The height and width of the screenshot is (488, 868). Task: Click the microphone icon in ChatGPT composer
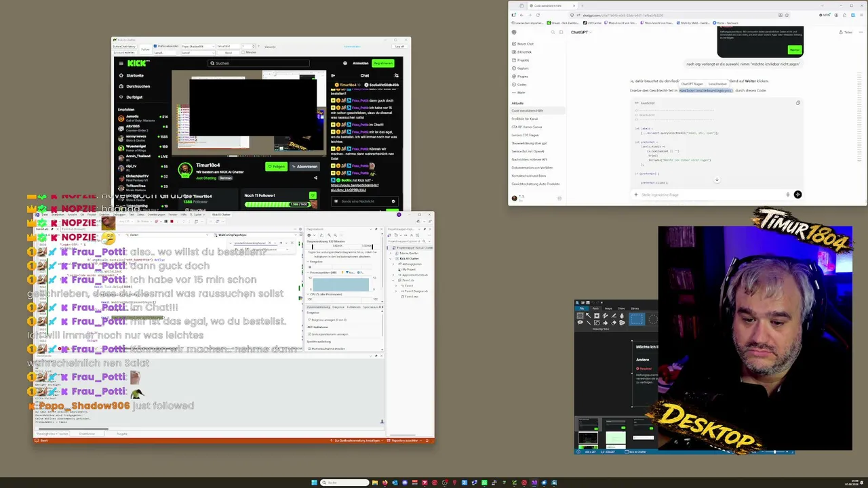[787, 195]
